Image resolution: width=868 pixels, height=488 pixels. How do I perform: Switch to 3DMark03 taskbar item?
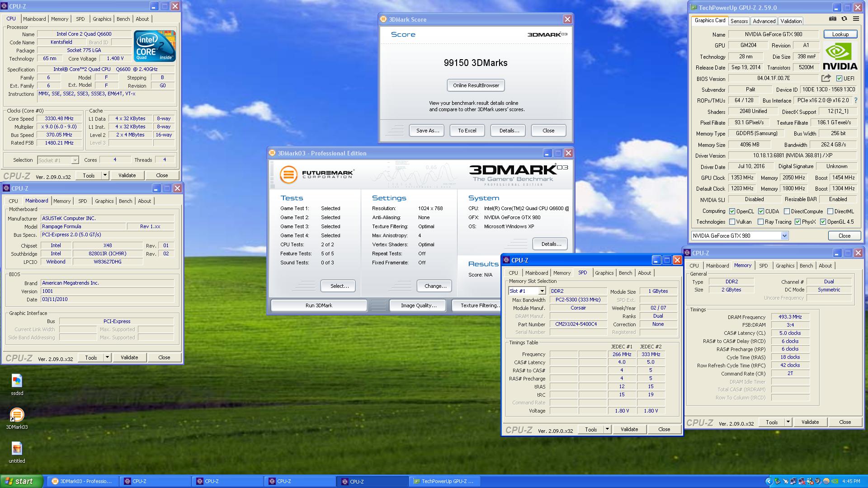click(x=83, y=481)
